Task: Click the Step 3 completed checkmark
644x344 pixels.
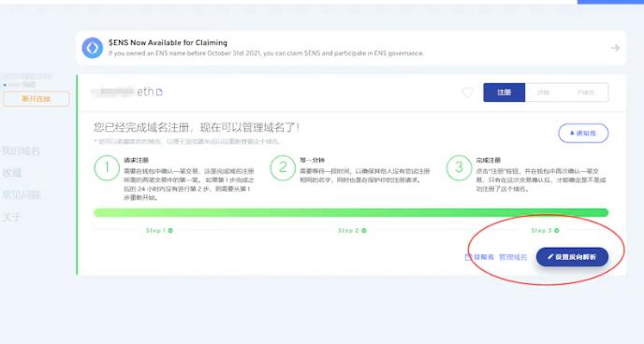Action: (x=557, y=231)
